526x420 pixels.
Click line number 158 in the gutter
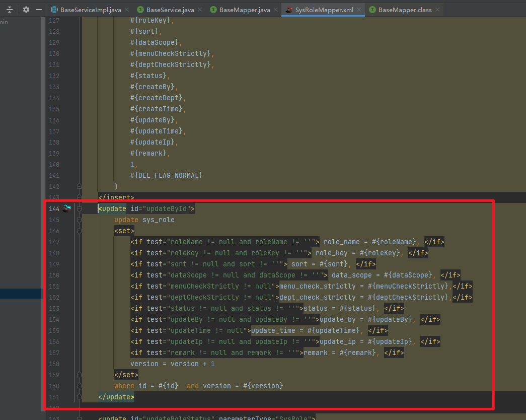coord(54,364)
